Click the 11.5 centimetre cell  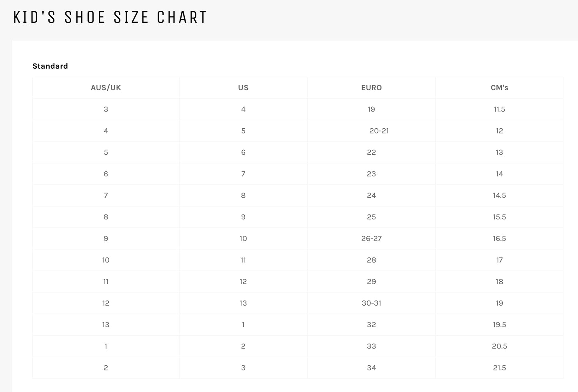tap(499, 109)
